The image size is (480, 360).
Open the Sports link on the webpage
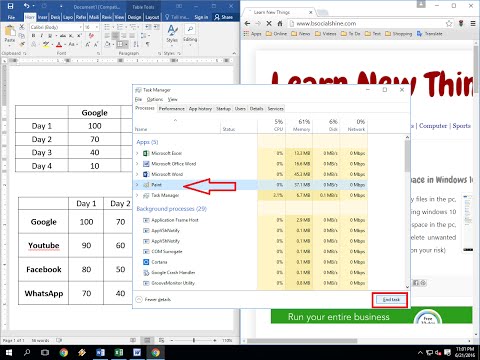pyautogui.click(x=461, y=126)
